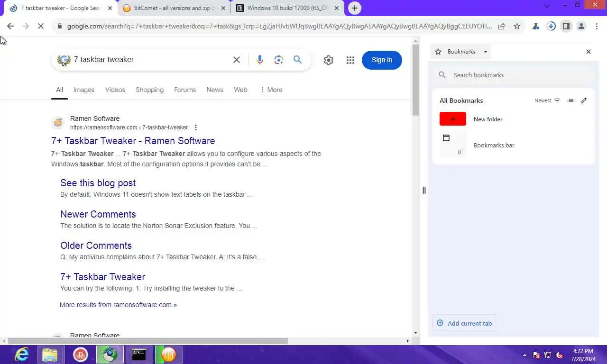This screenshot has height=364, width=607.
Task: Expand the More search filters menu
Action: click(271, 90)
